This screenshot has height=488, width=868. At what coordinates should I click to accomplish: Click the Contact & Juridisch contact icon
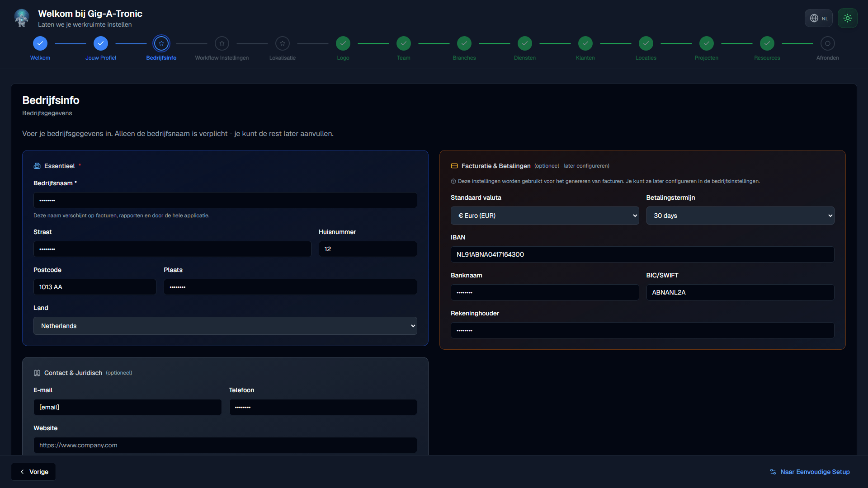pos(37,373)
